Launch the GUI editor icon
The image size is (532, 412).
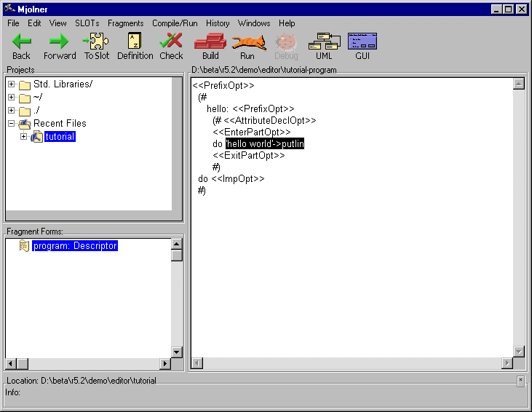(362, 41)
